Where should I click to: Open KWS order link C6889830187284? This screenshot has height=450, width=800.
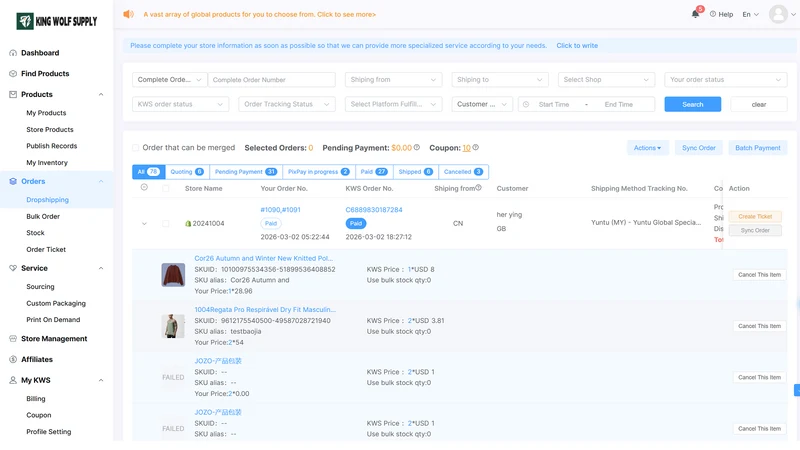click(x=374, y=210)
